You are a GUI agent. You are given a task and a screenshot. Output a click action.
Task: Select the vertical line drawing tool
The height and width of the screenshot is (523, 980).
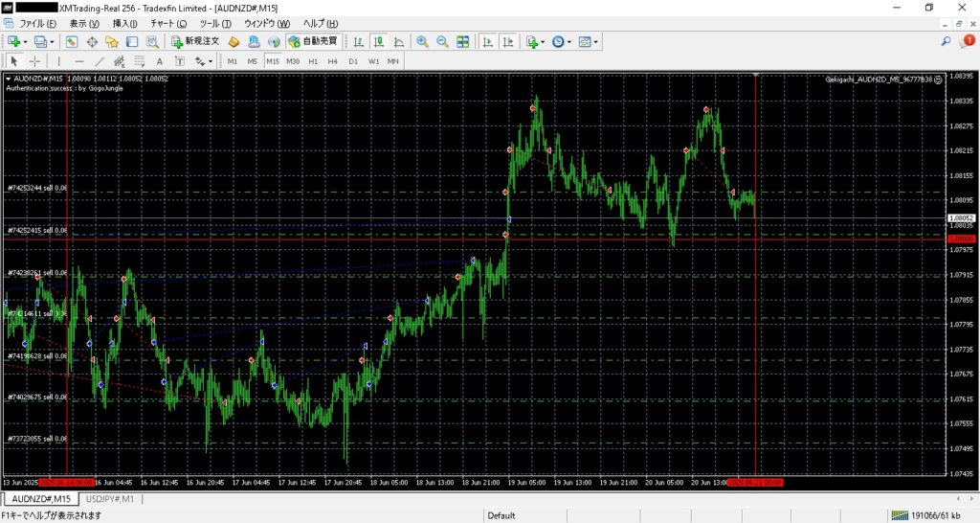[x=60, y=61]
